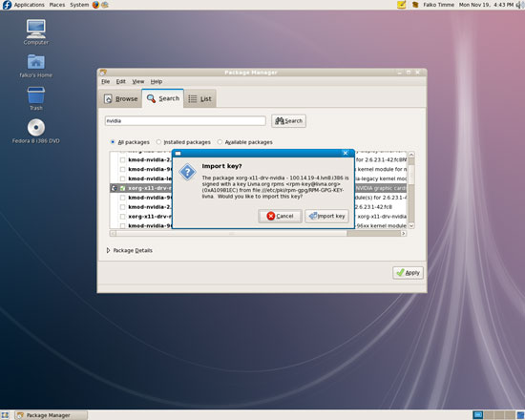
Task: Select the Installed packages radio button
Action: pyautogui.click(x=158, y=142)
